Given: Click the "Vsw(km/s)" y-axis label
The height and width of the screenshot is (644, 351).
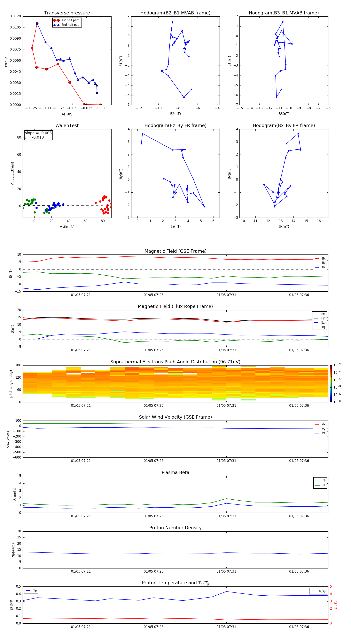Looking at the screenshot, I should [8, 439].
